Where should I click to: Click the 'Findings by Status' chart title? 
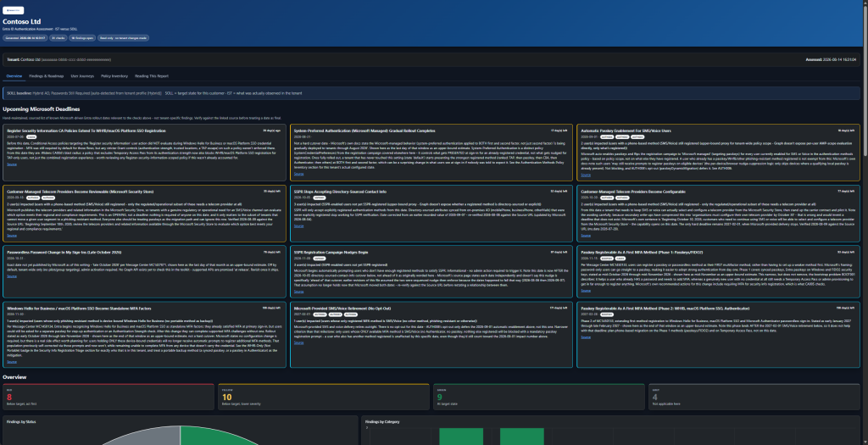[x=21, y=422]
